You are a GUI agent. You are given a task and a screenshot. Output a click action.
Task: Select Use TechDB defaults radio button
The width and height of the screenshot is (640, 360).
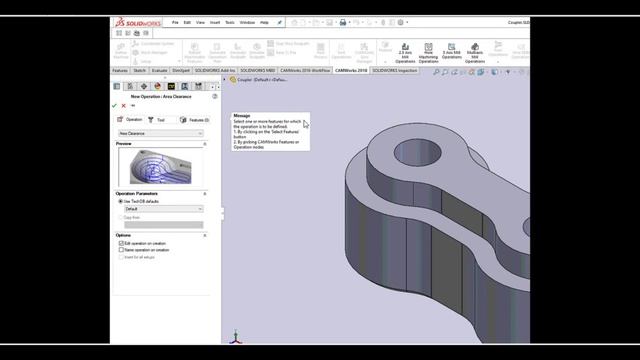[120, 201]
